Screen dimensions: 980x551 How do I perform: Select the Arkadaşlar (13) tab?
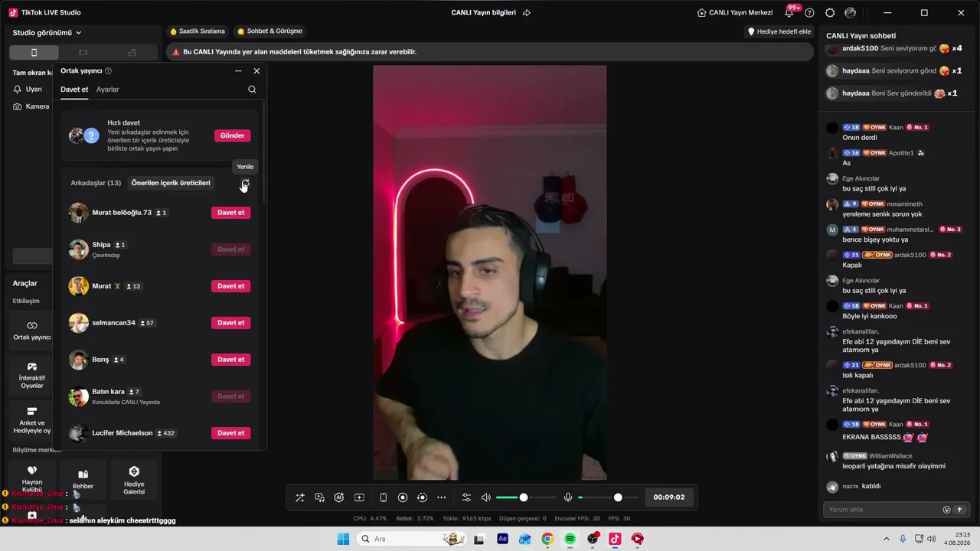[x=96, y=183]
